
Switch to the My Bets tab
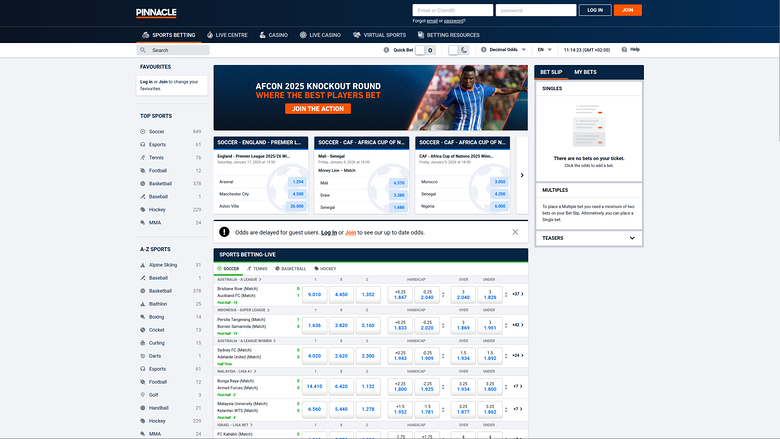click(x=585, y=72)
